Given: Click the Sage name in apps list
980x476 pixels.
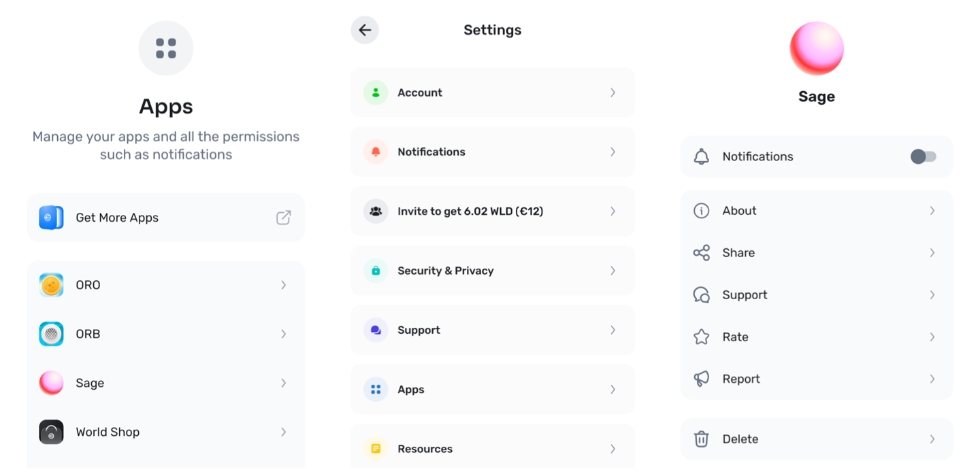Looking at the screenshot, I should pyautogui.click(x=90, y=384).
